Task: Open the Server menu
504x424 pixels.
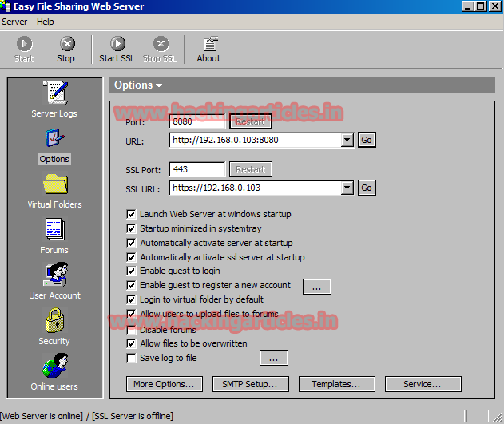Action: (14, 22)
